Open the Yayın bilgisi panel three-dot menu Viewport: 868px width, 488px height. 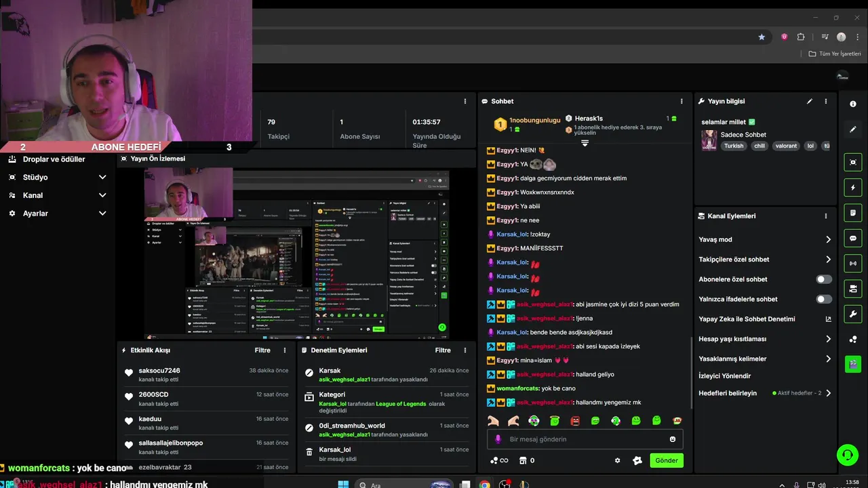826,101
